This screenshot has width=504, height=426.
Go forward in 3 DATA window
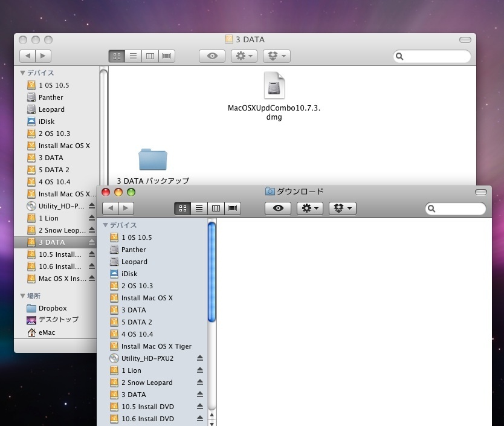[x=43, y=56]
